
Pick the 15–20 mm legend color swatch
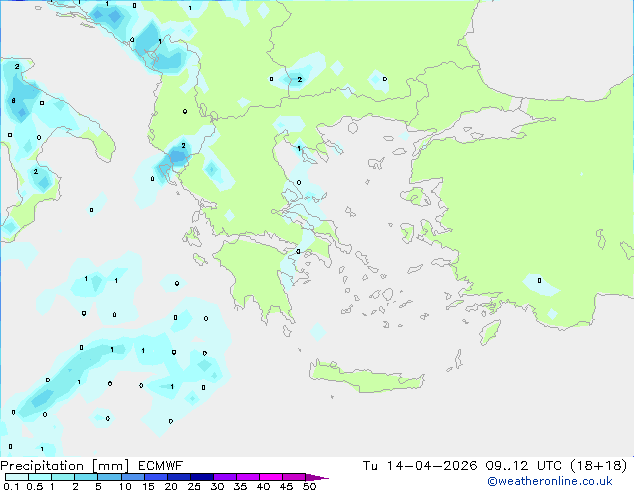(x=155, y=477)
